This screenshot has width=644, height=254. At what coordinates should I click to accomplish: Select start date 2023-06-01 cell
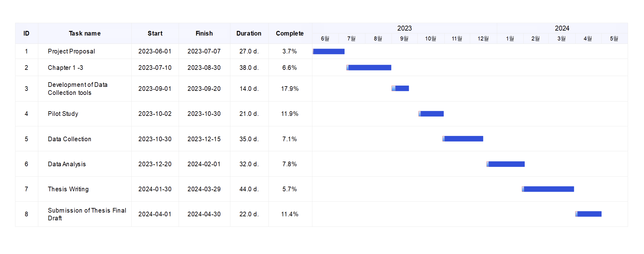click(x=155, y=51)
